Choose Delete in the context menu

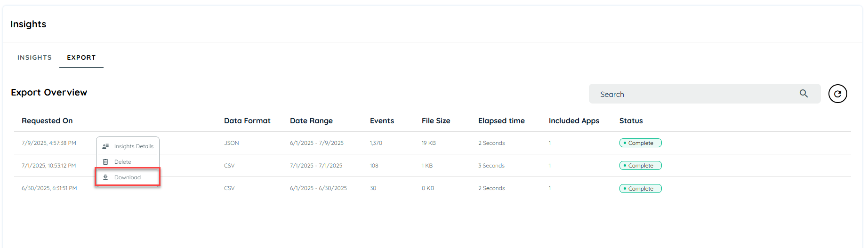(128, 162)
